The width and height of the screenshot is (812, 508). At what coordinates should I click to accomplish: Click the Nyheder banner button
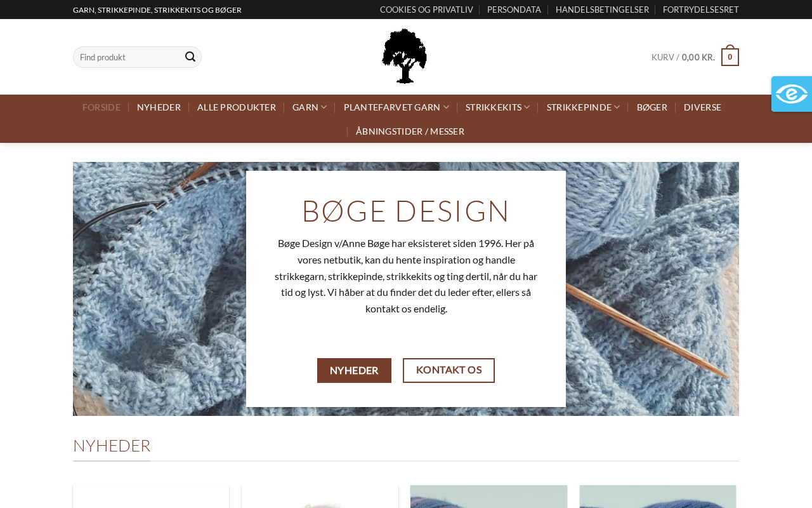(354, 370)
